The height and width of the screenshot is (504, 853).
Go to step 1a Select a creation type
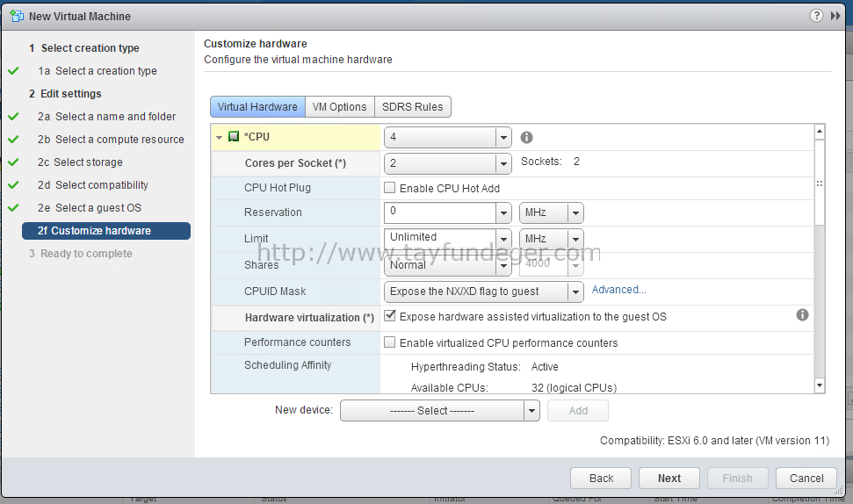tap(98, 70)
